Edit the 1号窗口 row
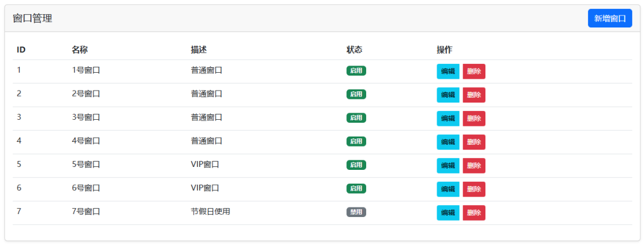The width and height of the screenshot is (644, 245). [x=448, y=72]
